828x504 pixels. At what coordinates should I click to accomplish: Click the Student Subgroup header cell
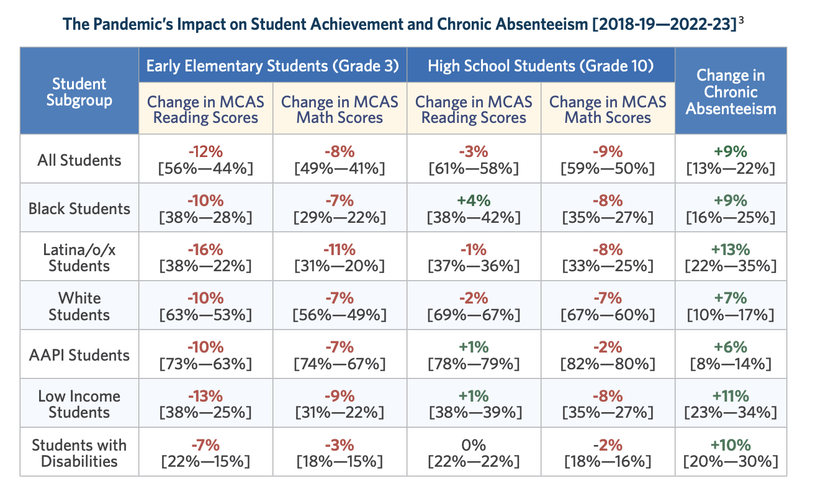pos(79,91)
